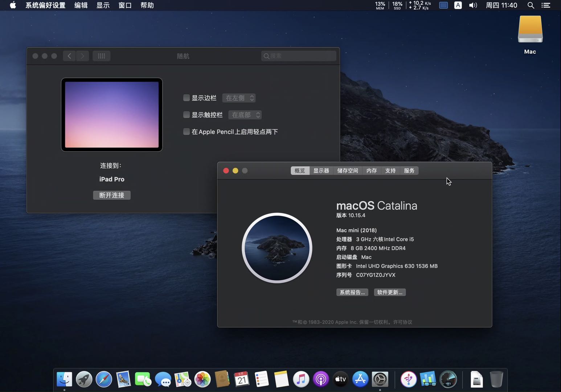The image size is (561, 392).
Task: Open Music app in the Dock
Action: click(x=301, y=379)
